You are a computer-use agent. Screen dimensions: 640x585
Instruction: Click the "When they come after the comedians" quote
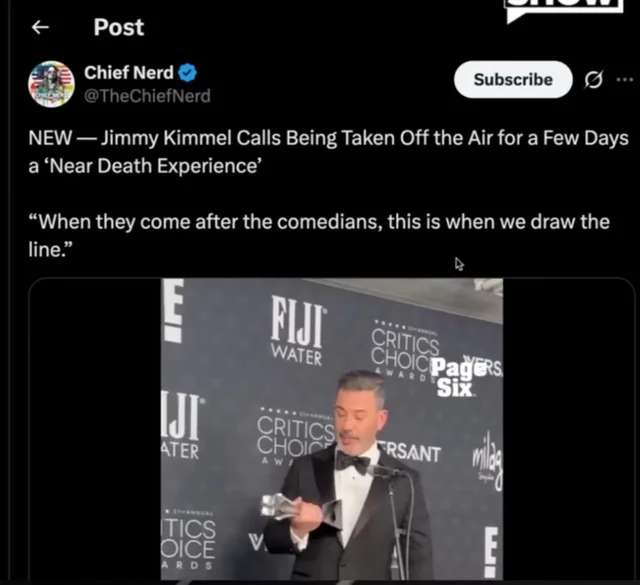(319, 235)
